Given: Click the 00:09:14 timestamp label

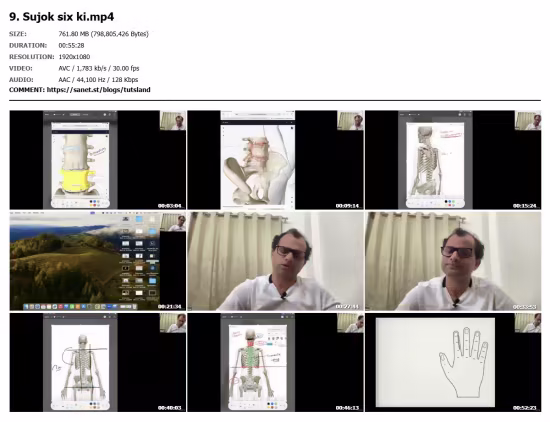Looking at the screenshot, I should [348, 206].
